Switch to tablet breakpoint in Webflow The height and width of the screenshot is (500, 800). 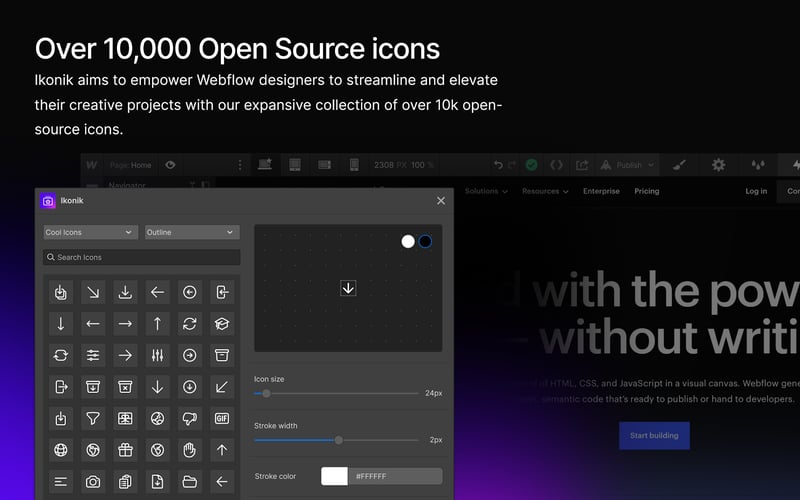[x=295, y=165]
